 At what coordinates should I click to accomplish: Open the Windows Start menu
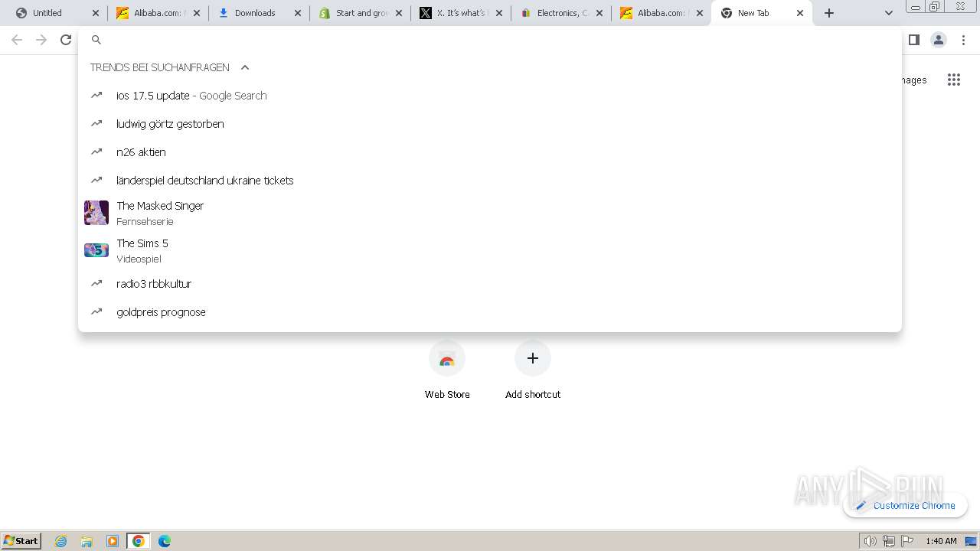pos(21,540)
